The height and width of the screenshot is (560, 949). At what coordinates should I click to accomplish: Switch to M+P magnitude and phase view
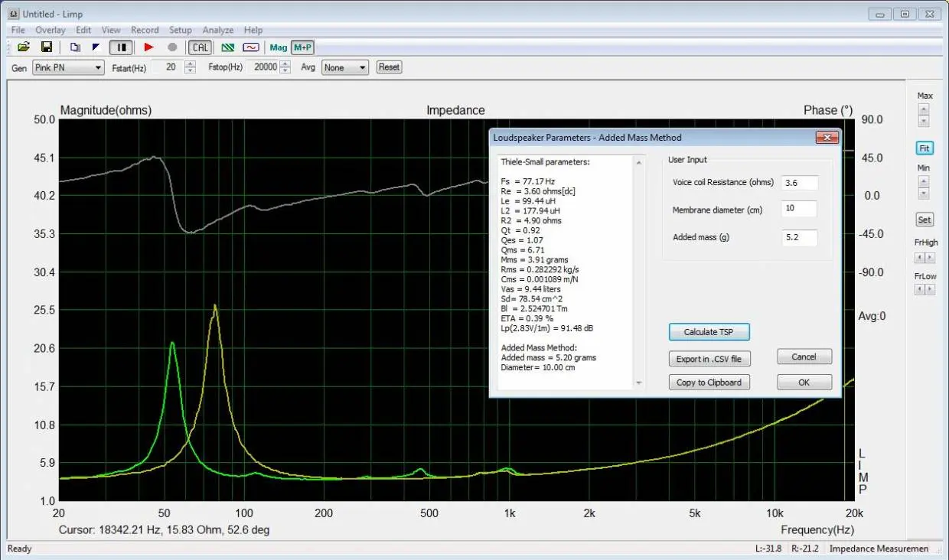point(302,47)
